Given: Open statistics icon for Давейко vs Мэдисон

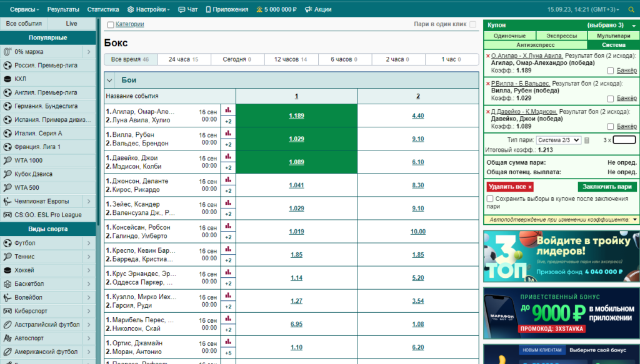Looking at the screenshot, I should (228, 157).
